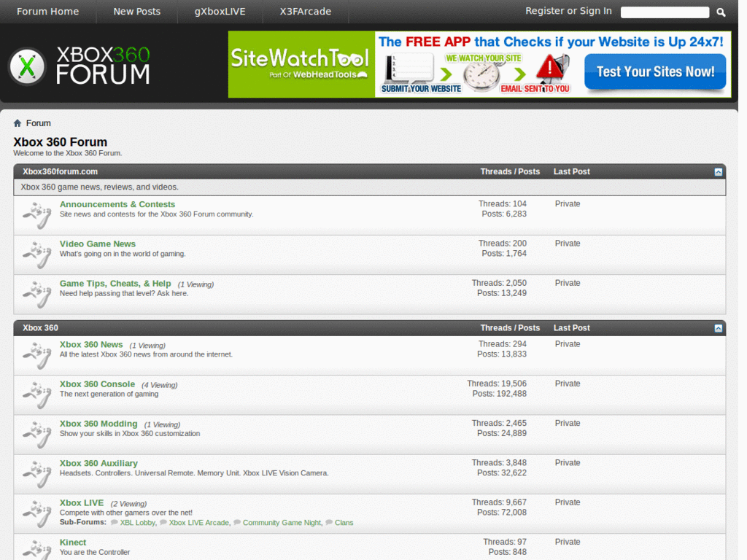
Task: Click controller icon for Video Game News
Action: [37, 254]
